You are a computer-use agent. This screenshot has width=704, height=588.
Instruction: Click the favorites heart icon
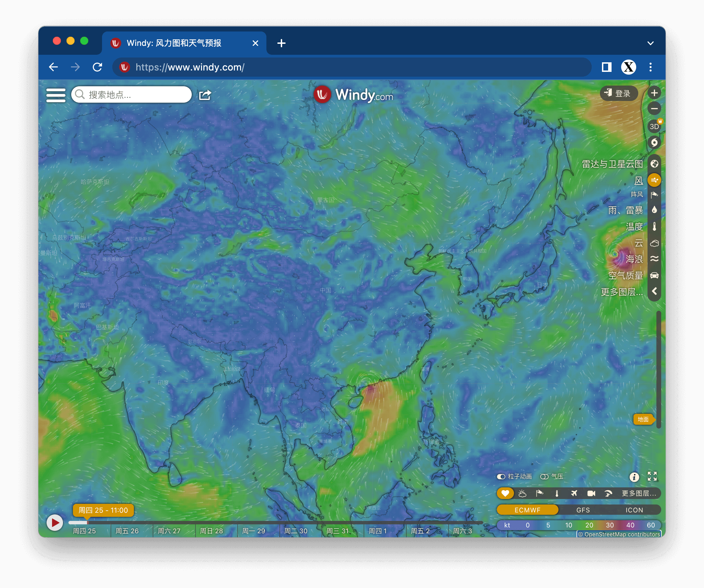[505, 493]
